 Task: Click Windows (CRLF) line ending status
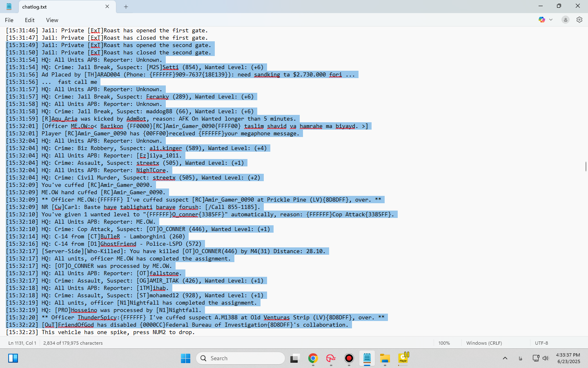tap(484, 343)
